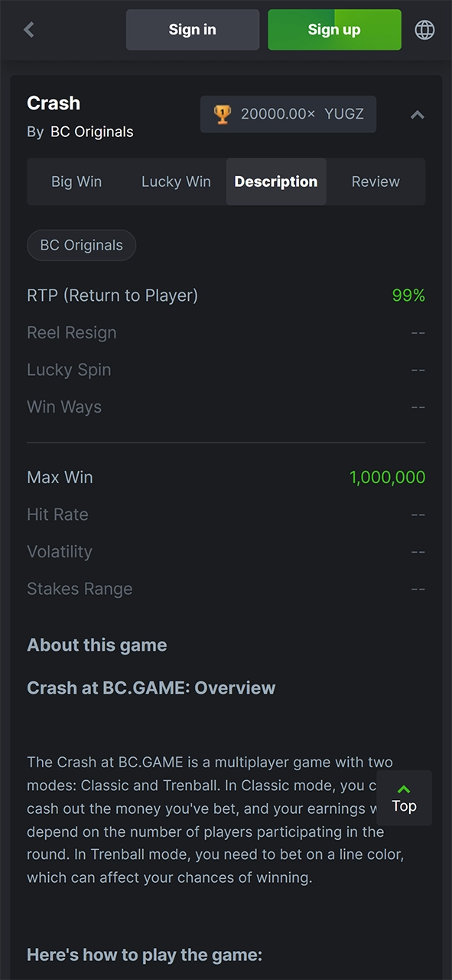This screenshot has width=452, height=980.
Task: Click the BC Originals link under the title
Action: (92, 132)
